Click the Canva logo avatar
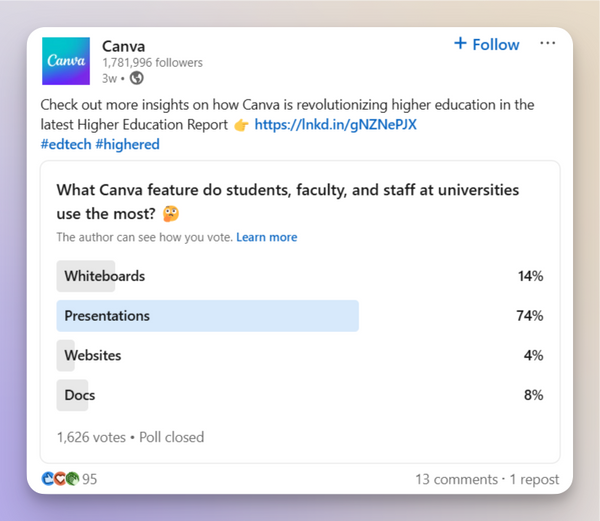This screenshot has width=600, height=521. [x=66, y=62]
